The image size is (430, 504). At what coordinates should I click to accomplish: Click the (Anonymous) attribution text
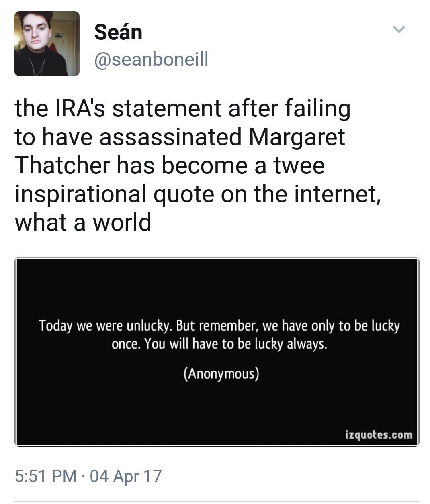pos(221,374)
